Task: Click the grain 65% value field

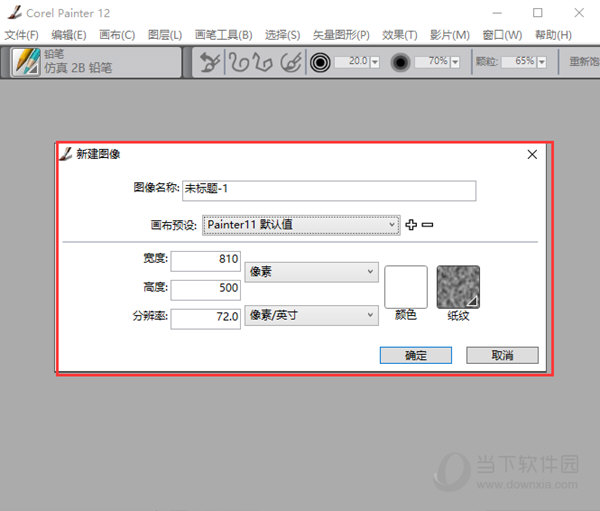Action: point(519,62)
